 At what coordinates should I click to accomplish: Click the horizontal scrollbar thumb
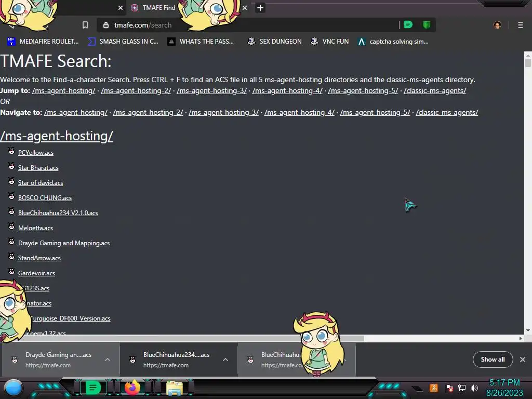[x=182, y=338]
